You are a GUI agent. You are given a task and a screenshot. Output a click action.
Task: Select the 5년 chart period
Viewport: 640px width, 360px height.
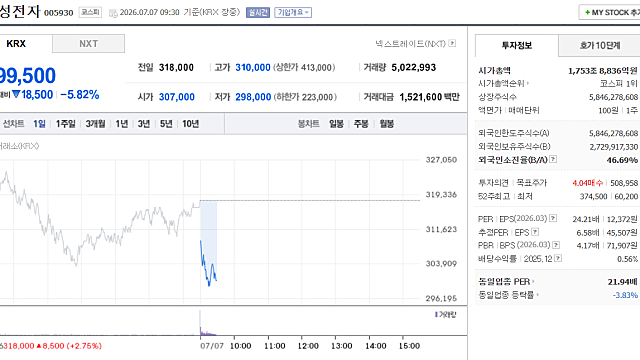point(166,124)
